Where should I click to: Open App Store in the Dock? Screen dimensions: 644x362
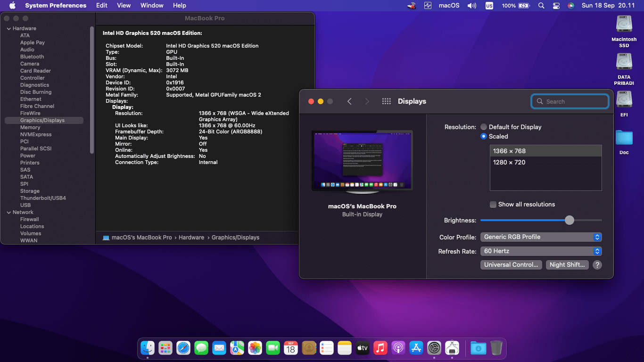tap(416, 348)
